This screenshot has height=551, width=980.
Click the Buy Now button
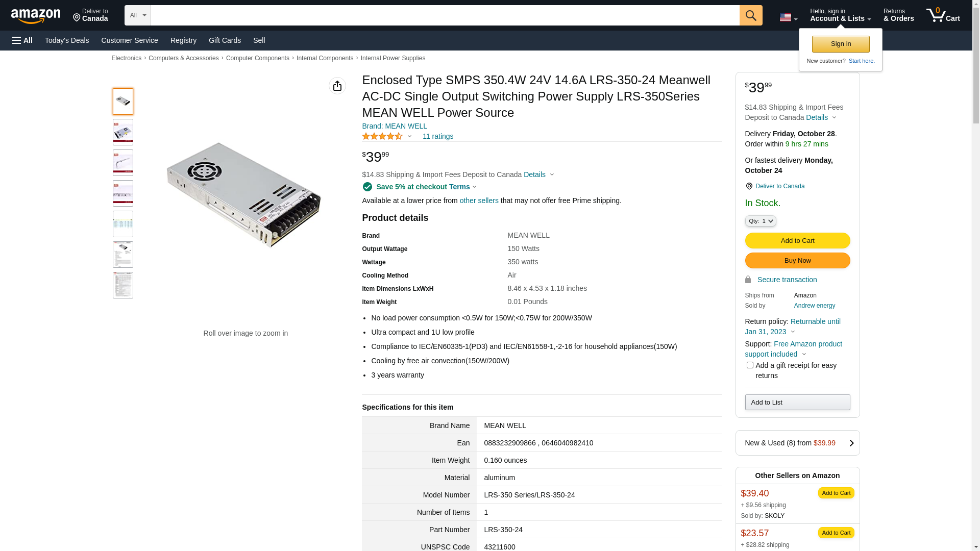797,261
